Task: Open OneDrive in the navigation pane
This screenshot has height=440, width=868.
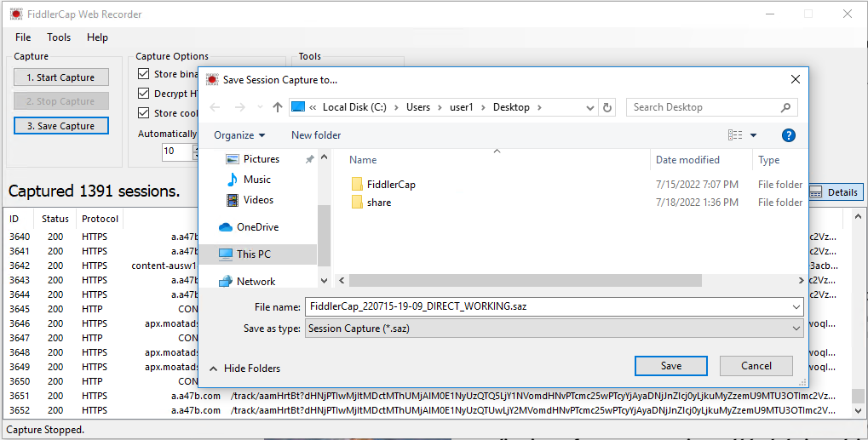Action: click(257, 227)
